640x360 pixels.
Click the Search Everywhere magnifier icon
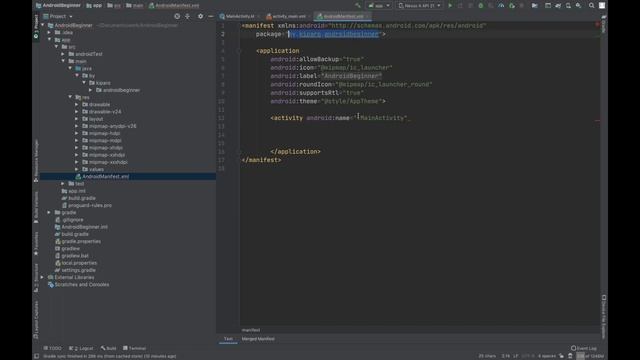pos(591,6)
